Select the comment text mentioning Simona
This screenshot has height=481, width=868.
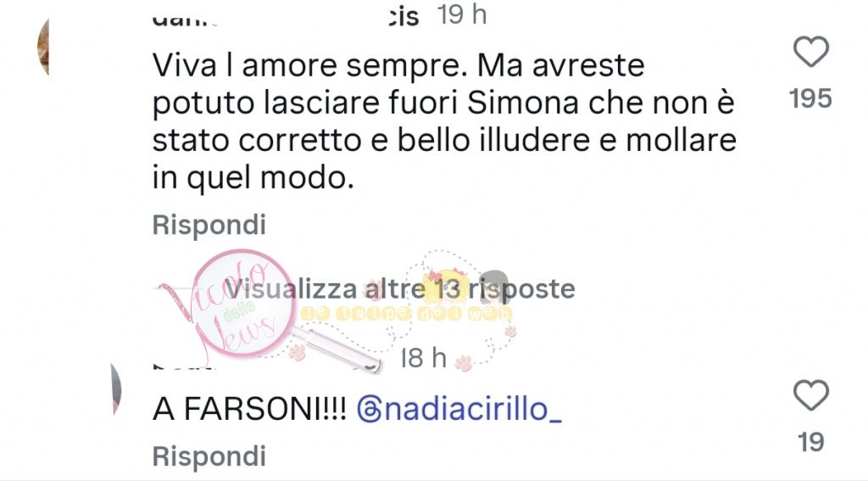444,121
